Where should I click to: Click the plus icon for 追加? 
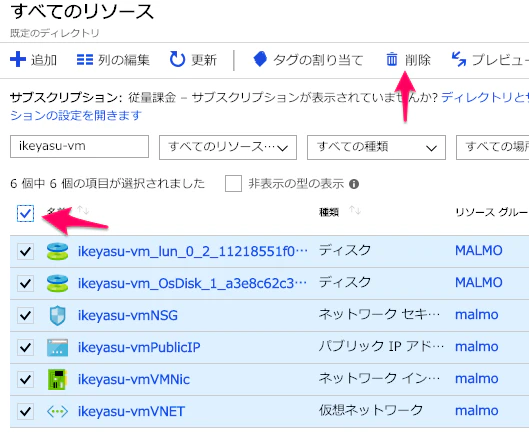click(x=18, y=59)
